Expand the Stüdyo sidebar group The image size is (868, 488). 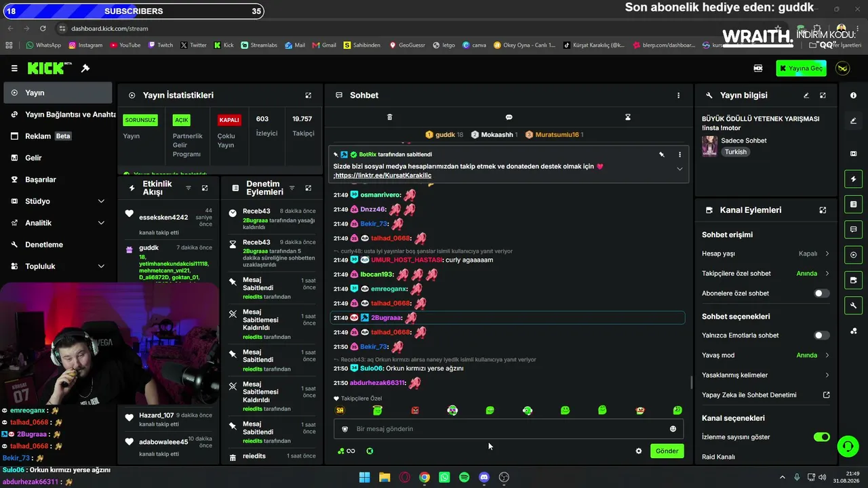tap(58, 201)
